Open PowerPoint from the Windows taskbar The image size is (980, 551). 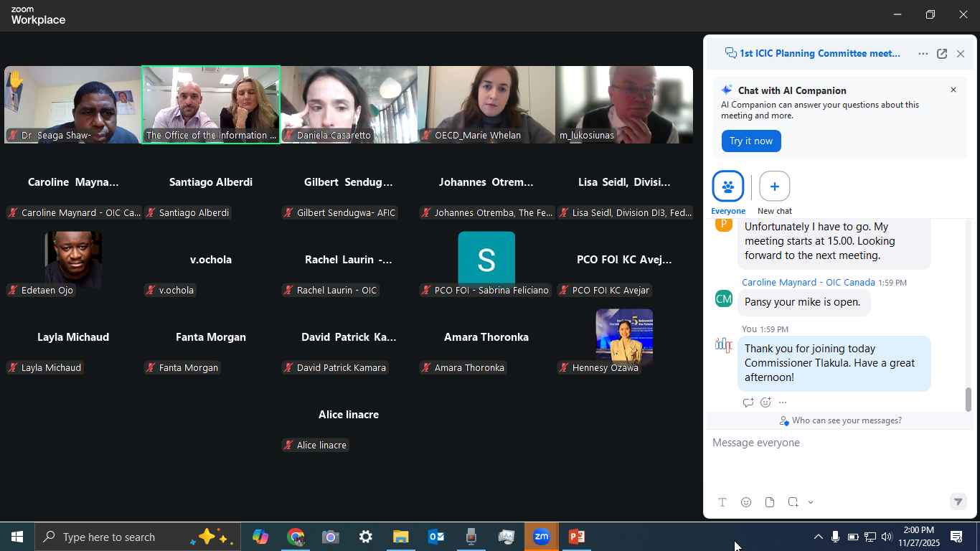(x=576, y=537)
